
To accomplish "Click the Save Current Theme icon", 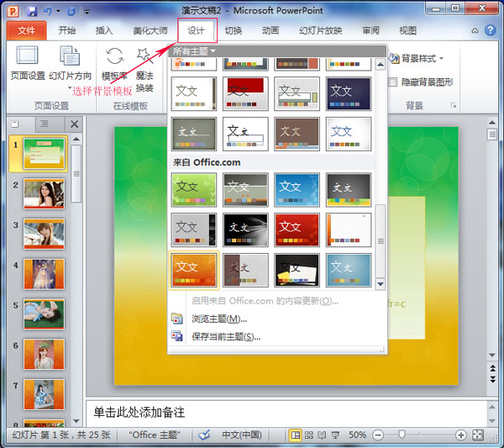I will point(176,336).
